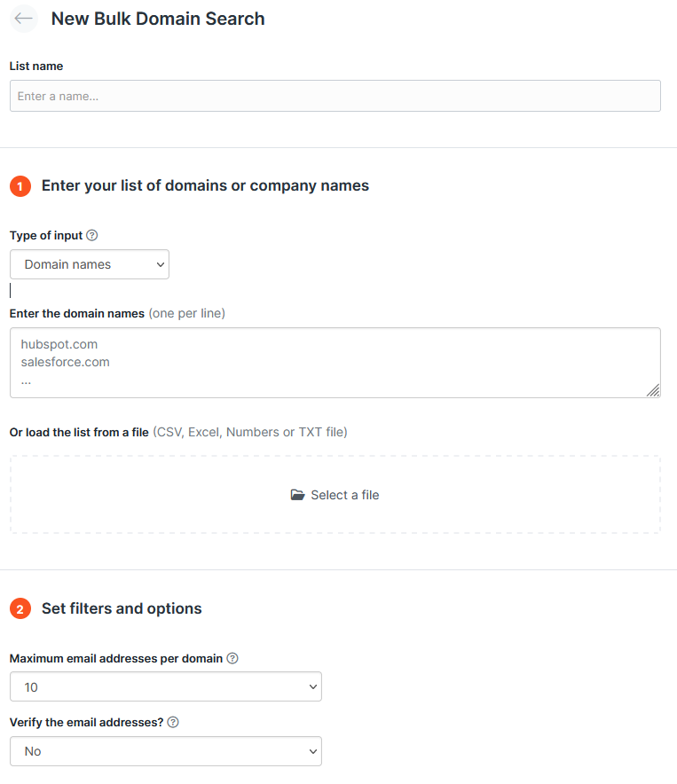Click the folder icon beside Select a file

[x=298, y=495]
